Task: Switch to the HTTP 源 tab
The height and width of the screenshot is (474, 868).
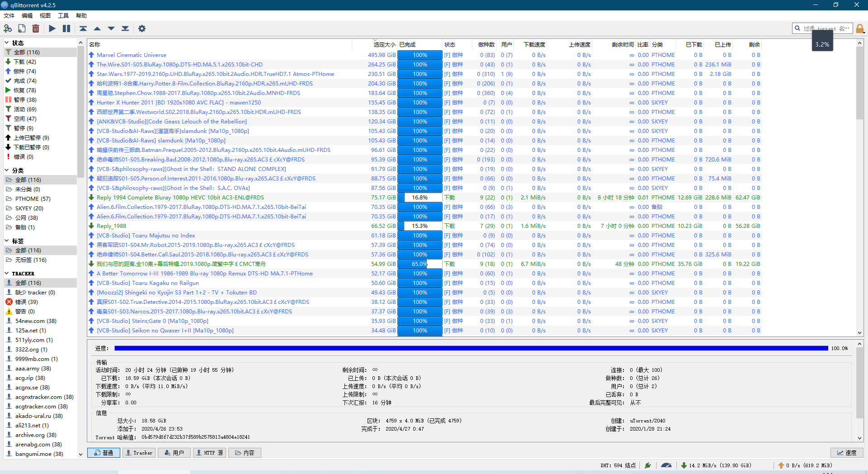Action: 209,453
